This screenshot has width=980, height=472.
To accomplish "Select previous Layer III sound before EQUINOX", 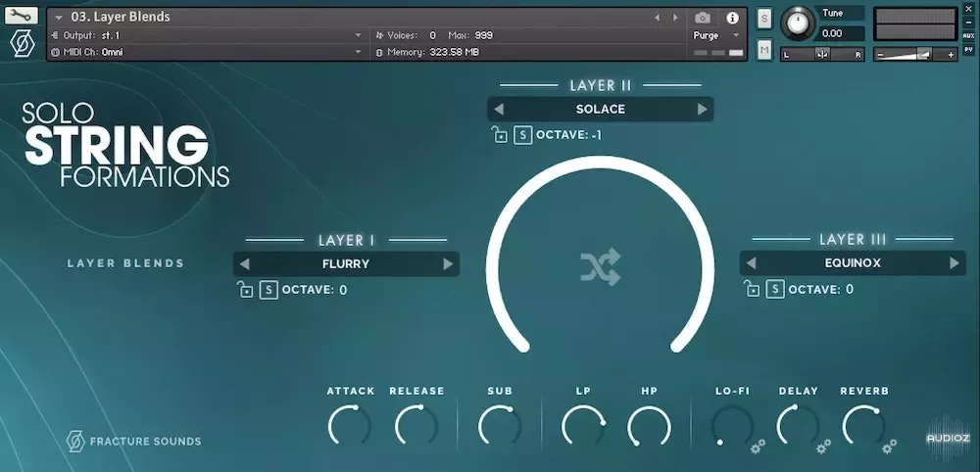I will click(751, 263).
